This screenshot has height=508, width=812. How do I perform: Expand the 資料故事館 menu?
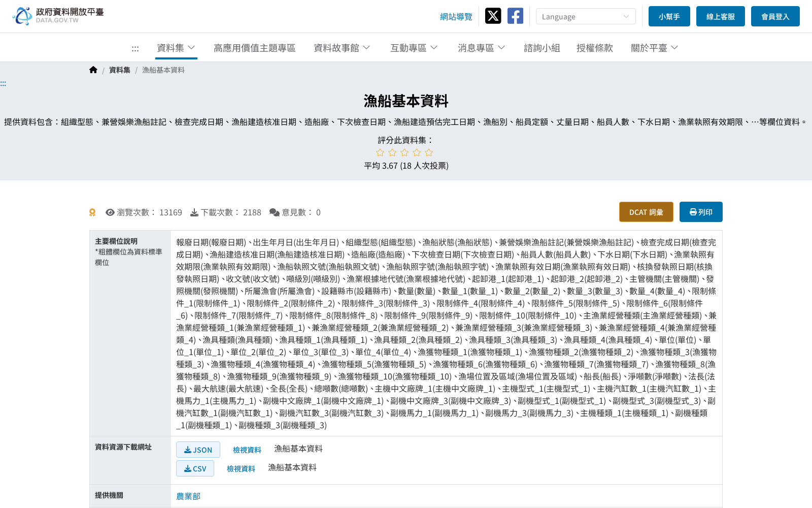click(342, 48)
